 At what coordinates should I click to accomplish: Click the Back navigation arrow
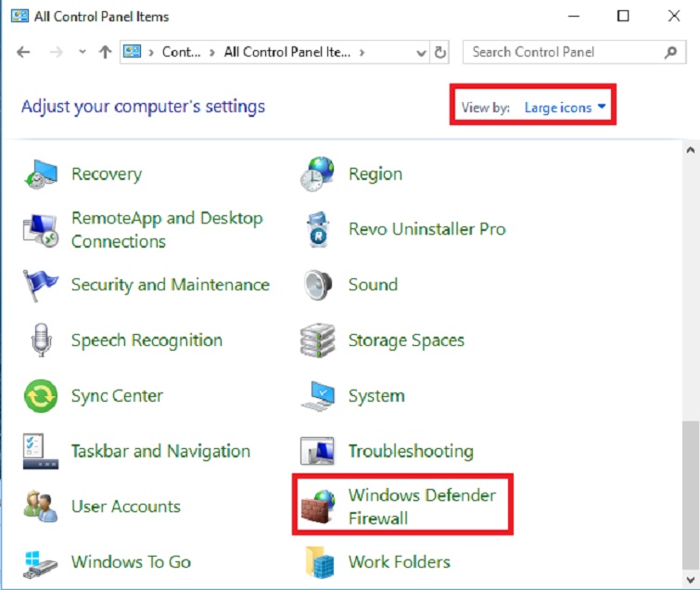point(23,53)
